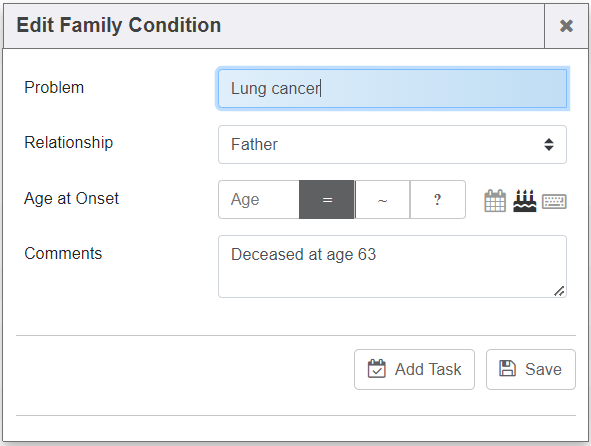Screen dimensions: 591x446
Task: Select the birthday cake age icon
Action: [x=524, y=201]
